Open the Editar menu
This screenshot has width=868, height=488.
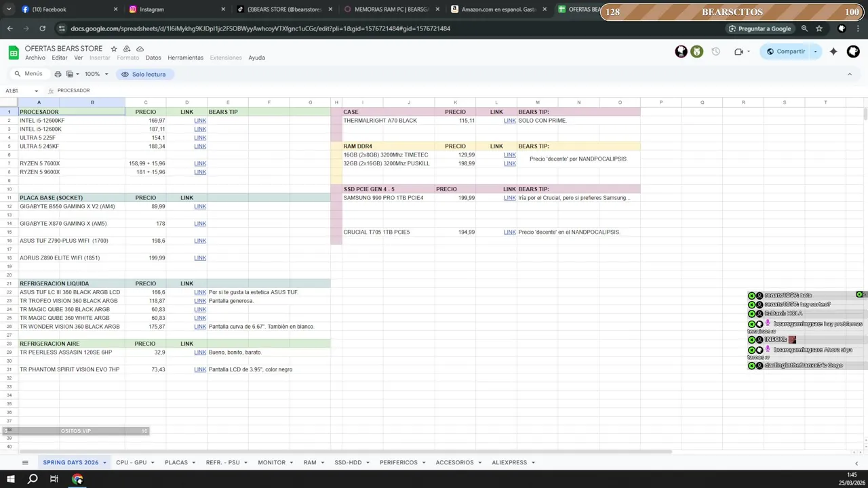(60, 58)
